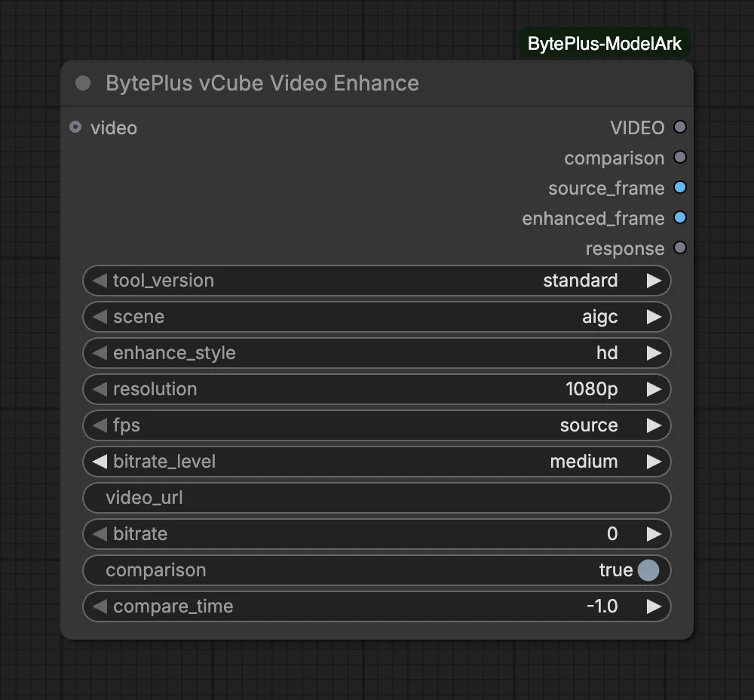The height and width of the screenshot is (700, 754).
Task: Open enhance_style dropdown showing hd
Action: click(x=376, y=353)
